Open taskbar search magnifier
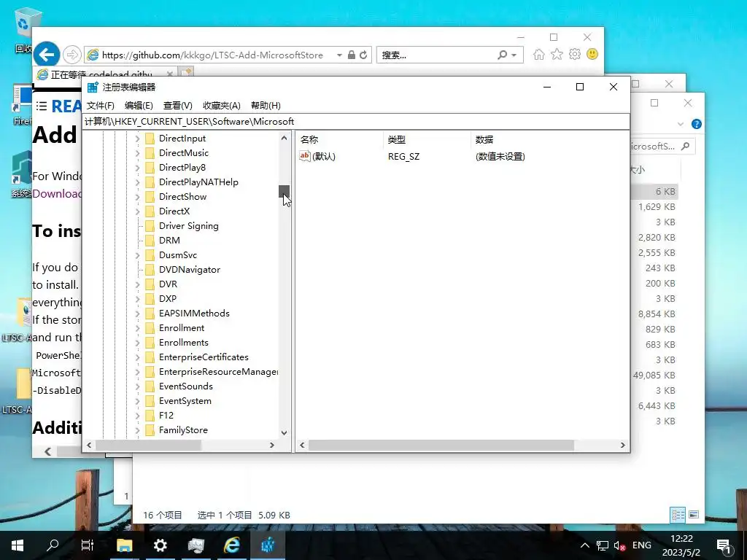 pyautogui.click(x=53, y=545)
